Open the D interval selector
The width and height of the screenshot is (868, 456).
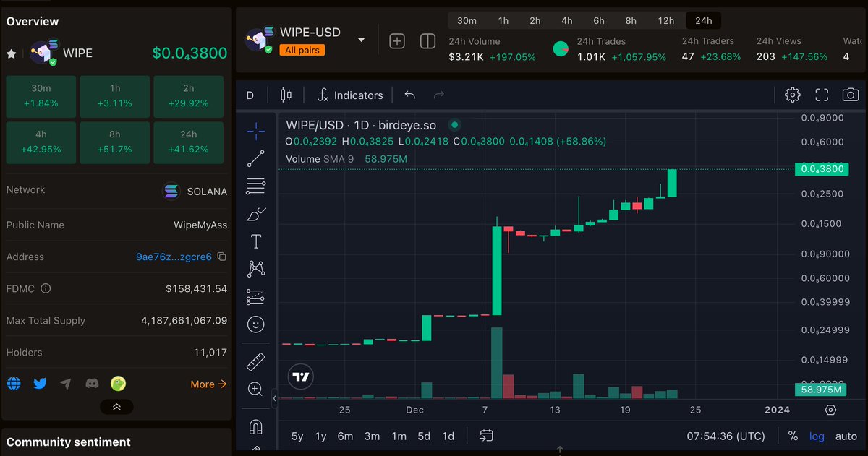click(250, 95)
